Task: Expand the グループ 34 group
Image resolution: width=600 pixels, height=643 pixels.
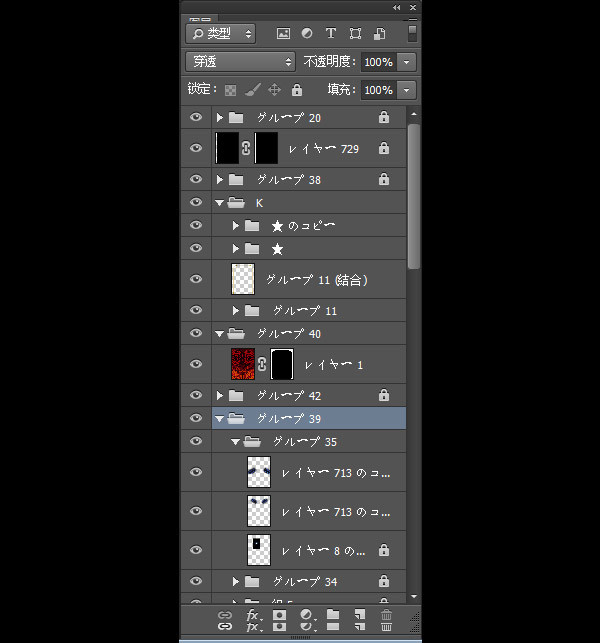Action: 235,581
